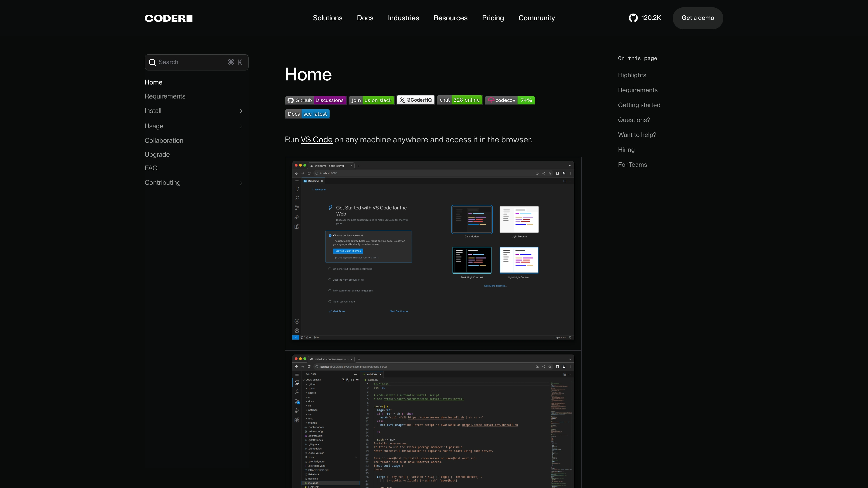Expand the Contributing section chevron
868x488 pixels.
pos(241,183)
